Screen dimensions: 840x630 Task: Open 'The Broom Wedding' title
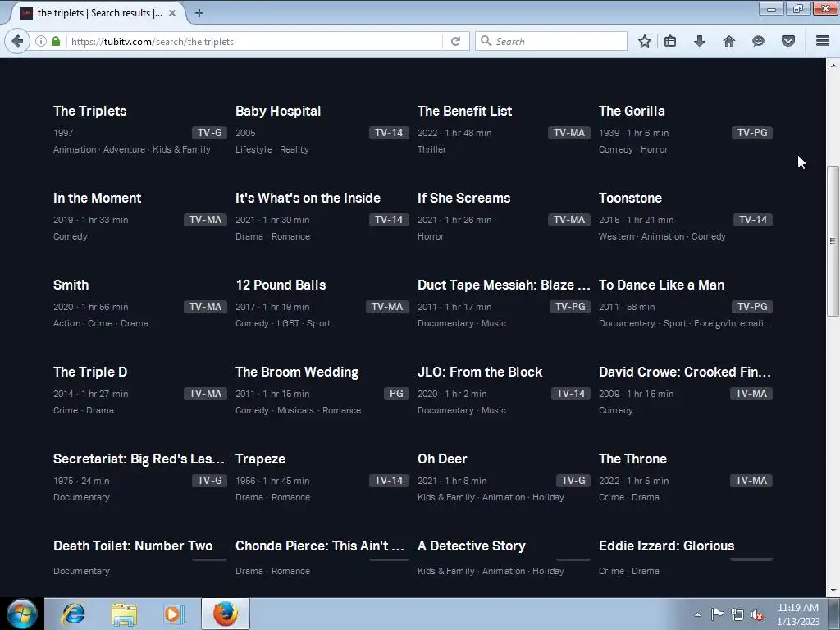[297, 372]
